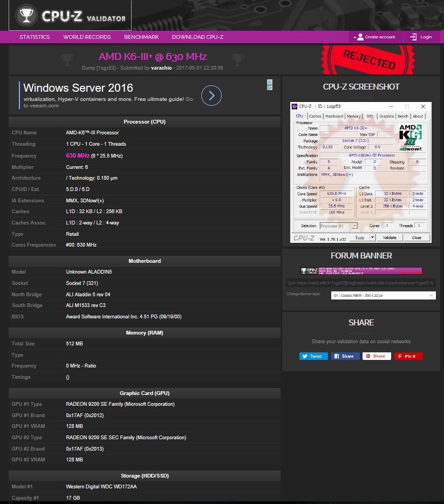Image resolution: width=444 pixels, height=504 pixels.
Task: Click the ALI Aladdin 5 rev 04 value
Action: coord(88,295)
